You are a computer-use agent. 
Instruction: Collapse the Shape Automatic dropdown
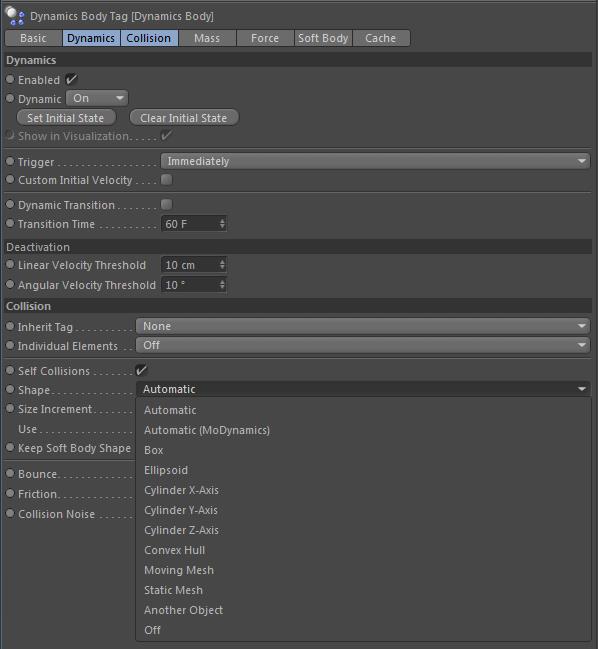coord(363,389)
